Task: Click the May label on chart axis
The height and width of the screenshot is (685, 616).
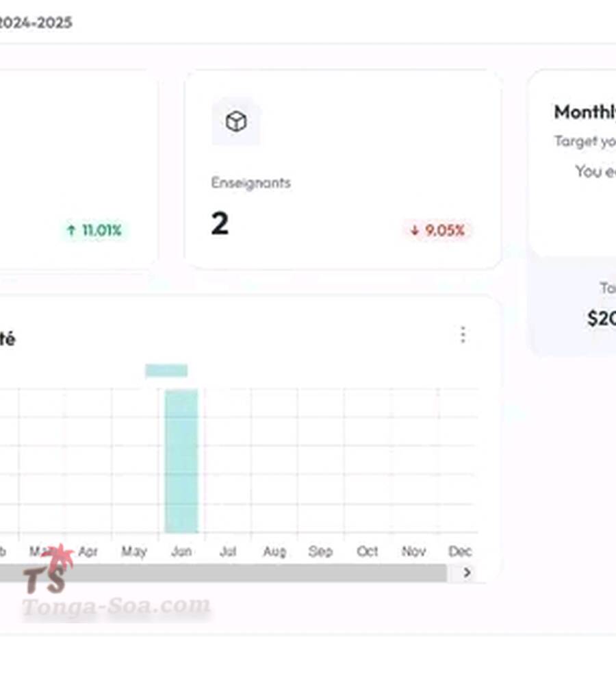Action: [x=134, y=551]
